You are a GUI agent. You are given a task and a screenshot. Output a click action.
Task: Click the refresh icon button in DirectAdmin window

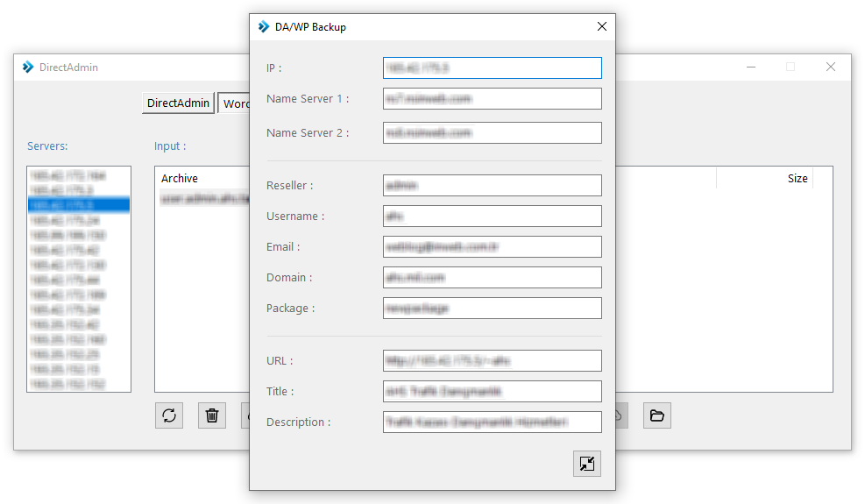169,415
